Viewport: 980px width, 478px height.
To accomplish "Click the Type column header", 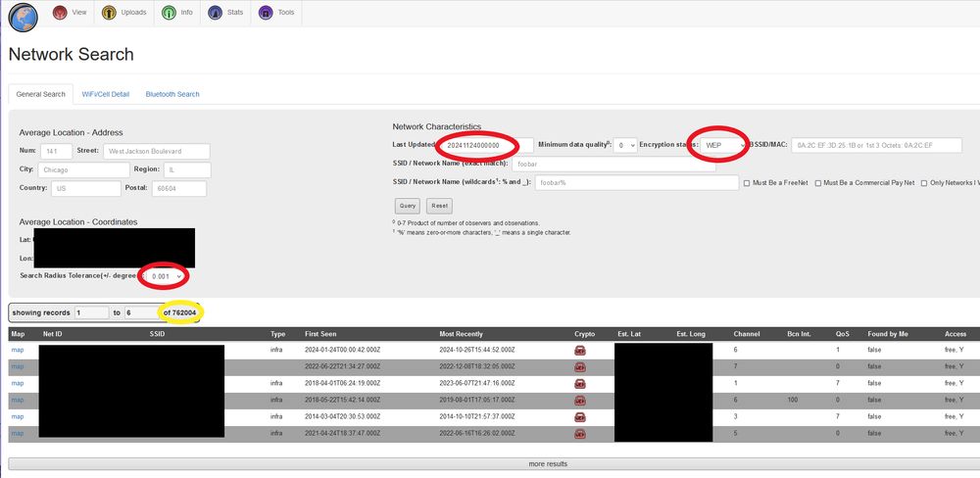I will [277, 334].
